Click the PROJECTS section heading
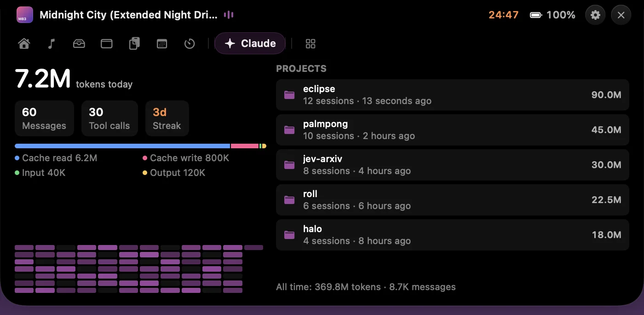Screen dimensions: 644x315 pyautogui.click(x=301, y=69)
